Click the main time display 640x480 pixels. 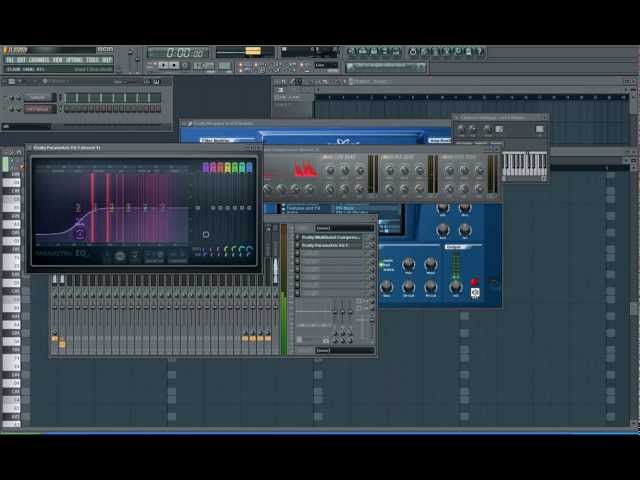coord(178,53)
